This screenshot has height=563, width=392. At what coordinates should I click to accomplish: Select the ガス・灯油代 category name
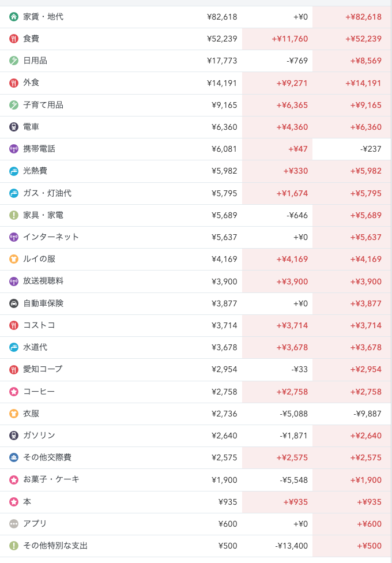47,193
